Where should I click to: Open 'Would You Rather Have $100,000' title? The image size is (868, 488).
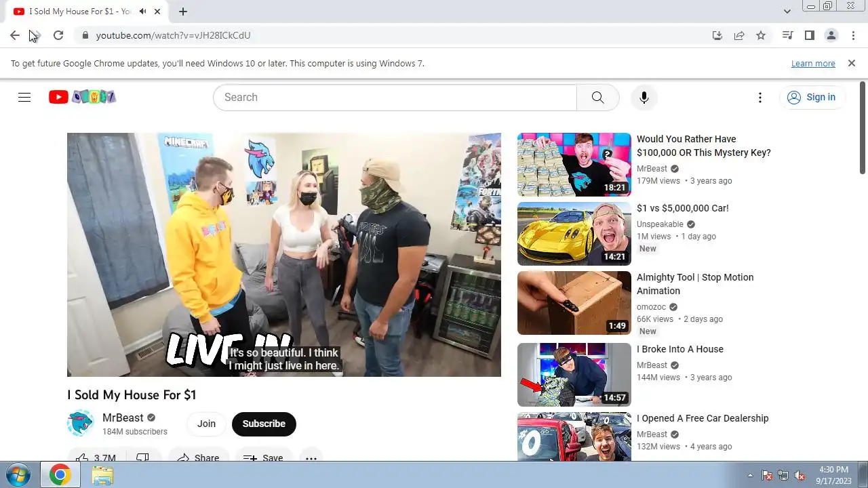[704, 146]
